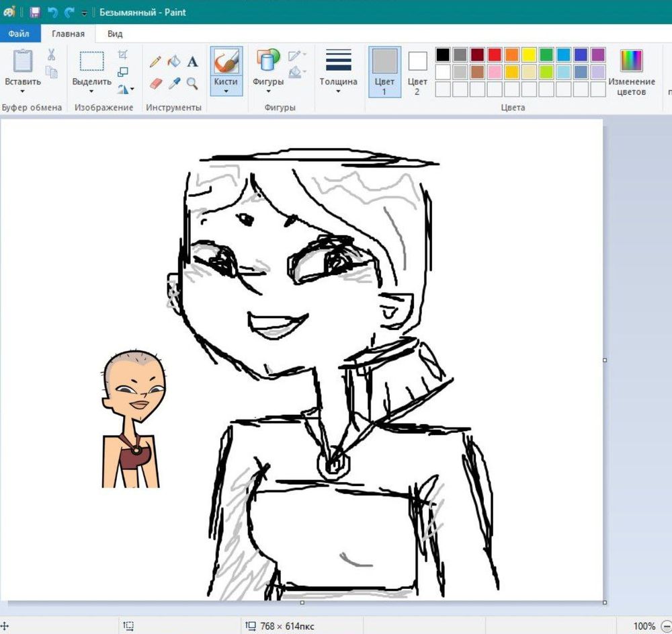Click the zoom out minus button in status bar
Viewport: 672px width, 634px height.
point(667,627)
